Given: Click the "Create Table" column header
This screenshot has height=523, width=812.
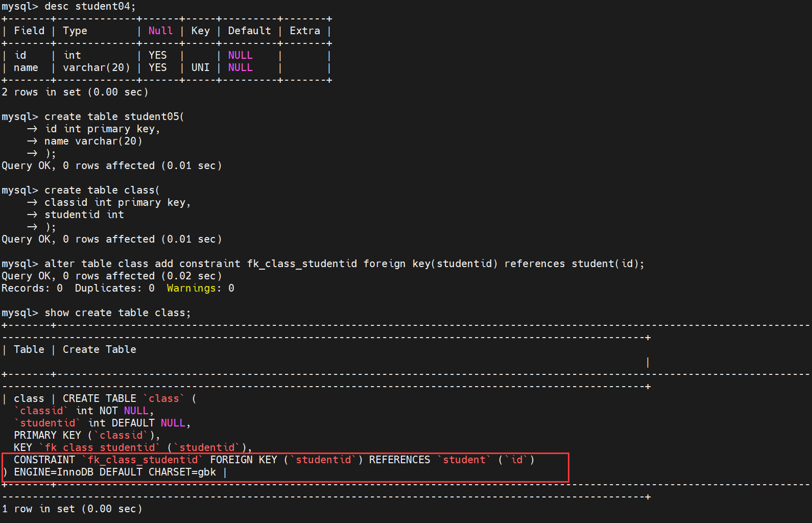Looking at the screenshot, I should [99, 349].
